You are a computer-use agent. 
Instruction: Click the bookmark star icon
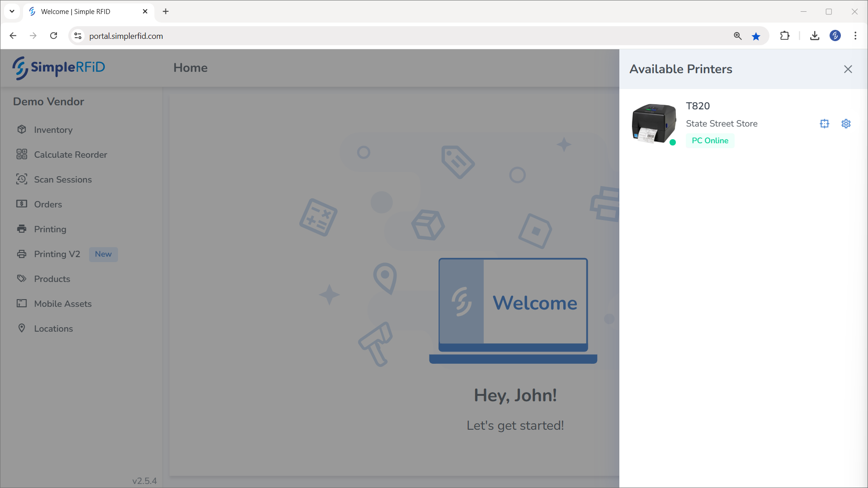click(x=756, y=36)
